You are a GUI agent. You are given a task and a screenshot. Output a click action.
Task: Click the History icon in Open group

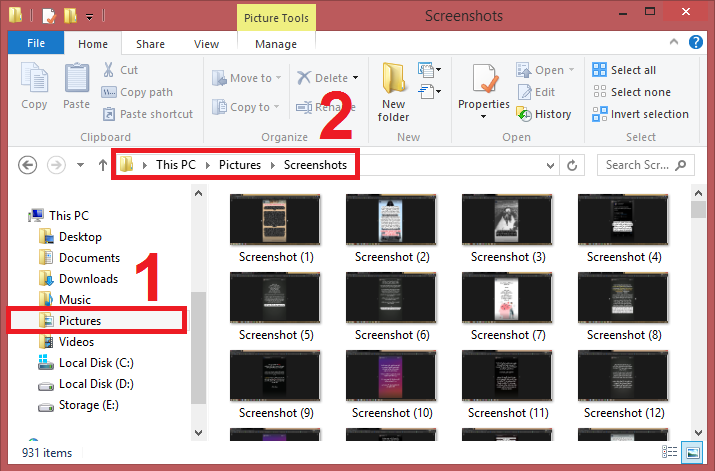[544, 114]
